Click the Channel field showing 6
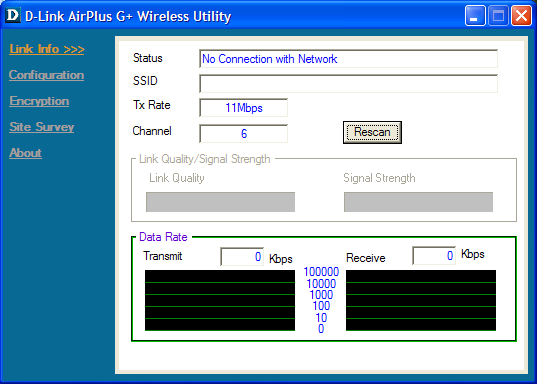Image resolution: width=537 pixels, height=384 pixels. [243, 134]
